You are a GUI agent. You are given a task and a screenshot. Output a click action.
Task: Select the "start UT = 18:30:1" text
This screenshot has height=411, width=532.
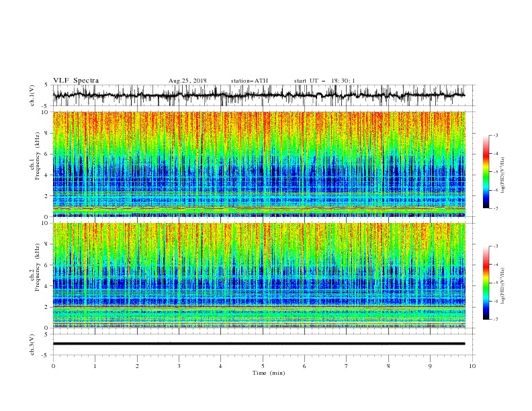(x=324, y=81)
